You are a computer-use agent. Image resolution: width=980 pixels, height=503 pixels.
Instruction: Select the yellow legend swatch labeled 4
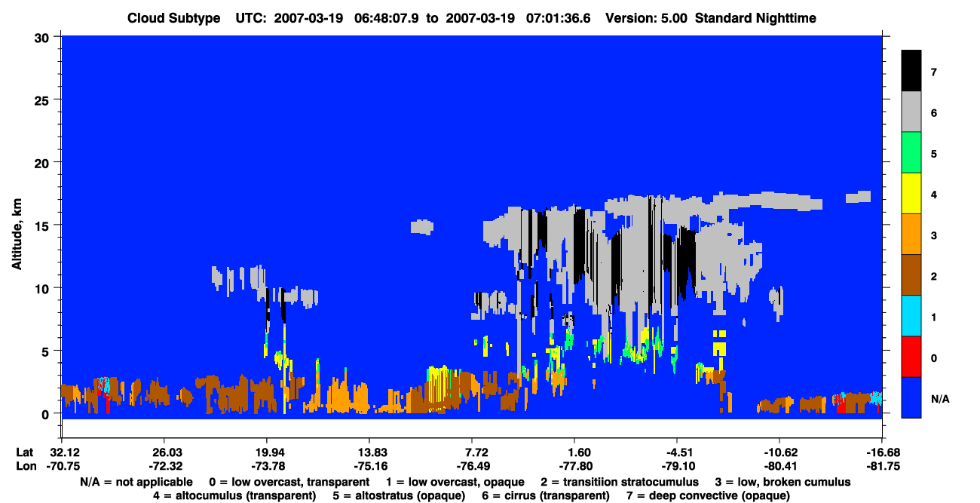coord(911,193)
